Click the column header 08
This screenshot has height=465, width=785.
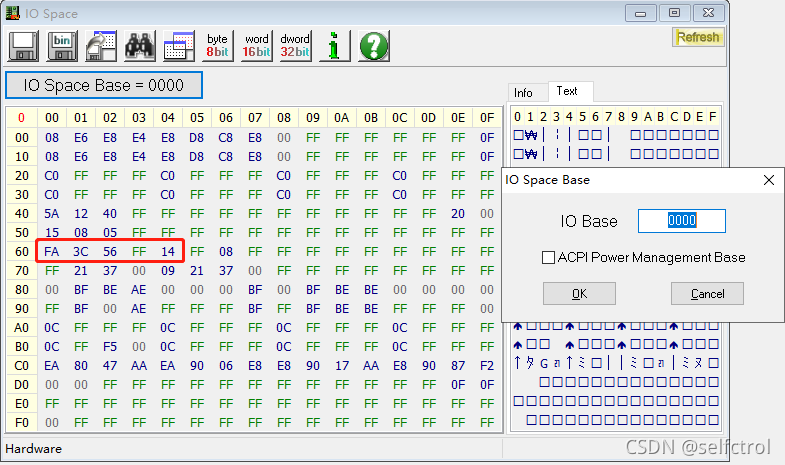point(284,118)
